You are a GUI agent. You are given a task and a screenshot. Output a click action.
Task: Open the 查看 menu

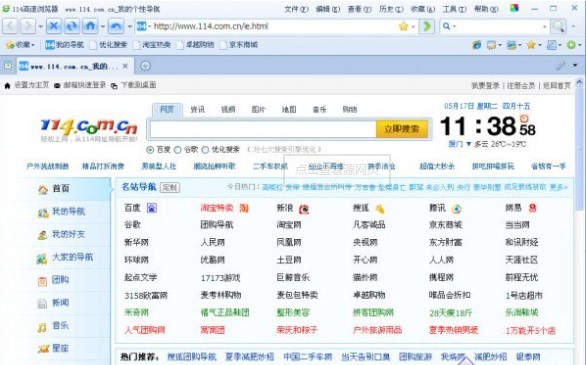[x=360, y=9]
